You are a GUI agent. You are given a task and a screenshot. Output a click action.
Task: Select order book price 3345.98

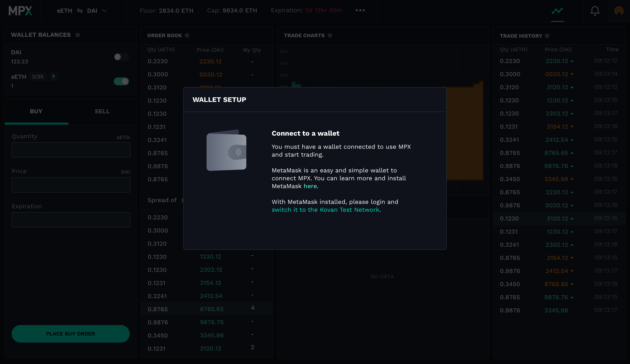[x=212, y=335]
